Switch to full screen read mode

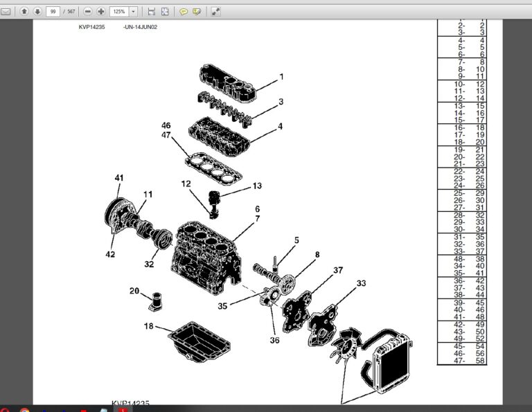(215, 12)
